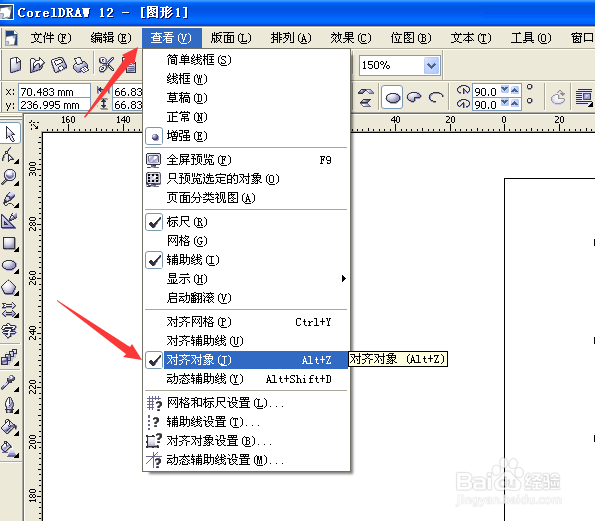Select the Pick (arrow) tool
This screenshot has height=521, width=595.
pos(10,134)
